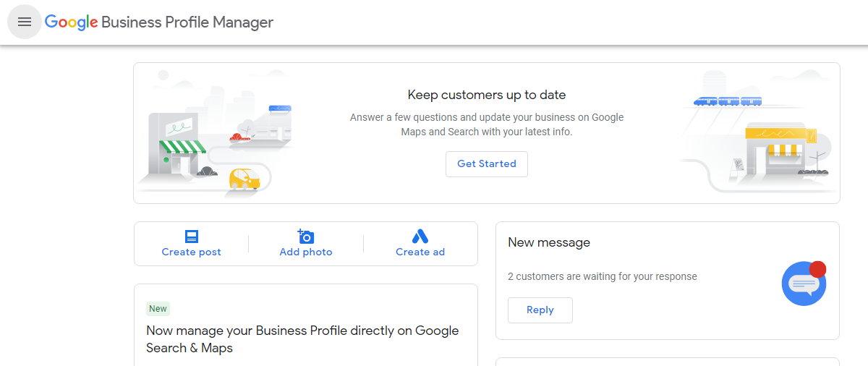
Task: Click the Add photo camera icon
Action: tap(306, 237)
